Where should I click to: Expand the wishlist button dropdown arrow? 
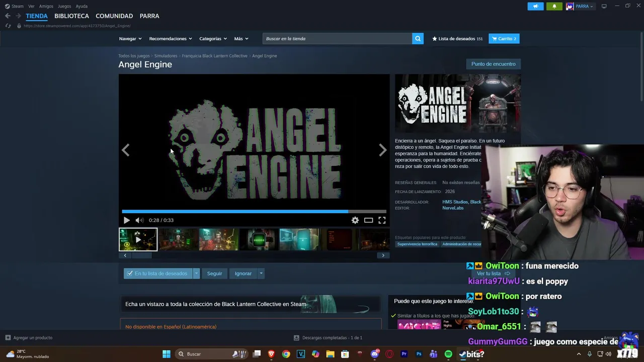(x=196, y=274)
